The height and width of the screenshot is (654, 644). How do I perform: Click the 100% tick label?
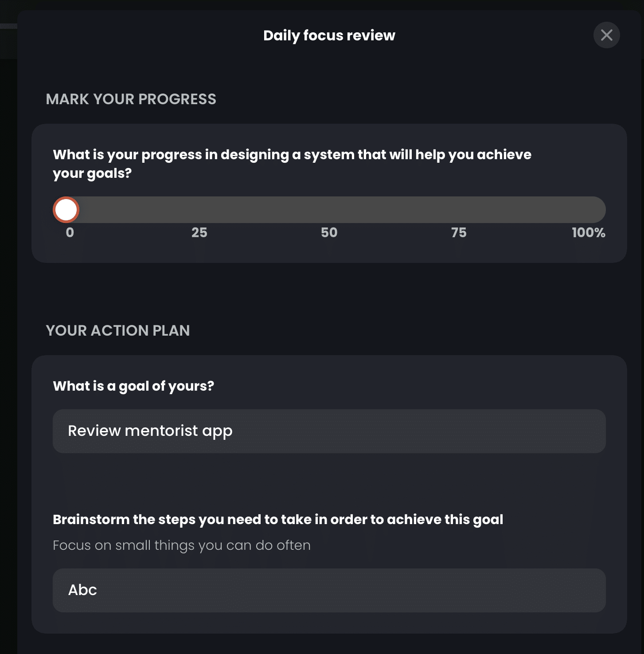[589, 232]
